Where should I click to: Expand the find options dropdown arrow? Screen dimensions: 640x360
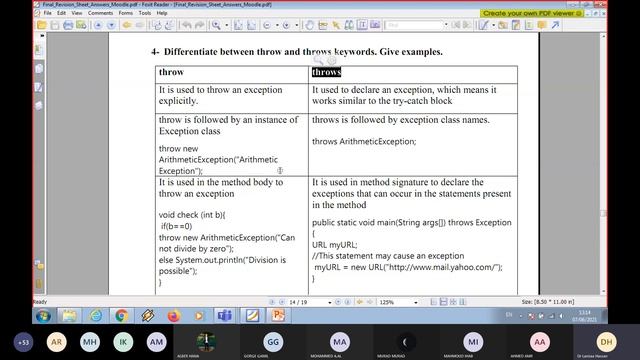[446, 25]
